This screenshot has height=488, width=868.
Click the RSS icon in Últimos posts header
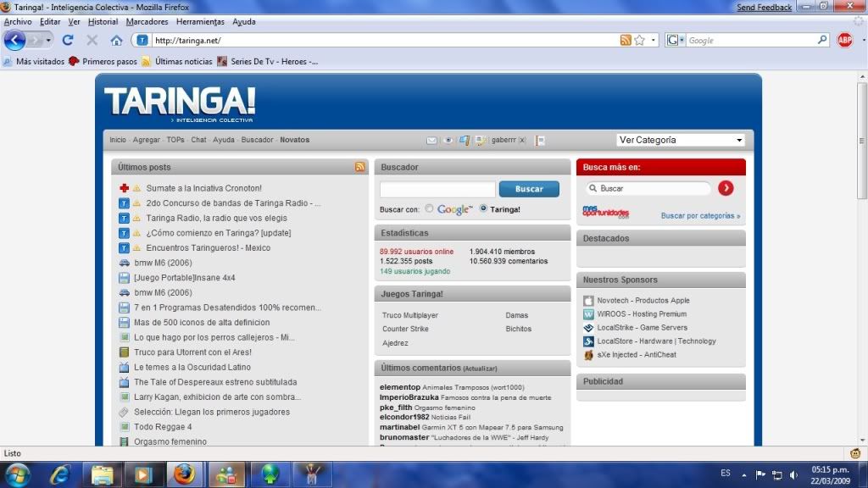[x=359, y=167]
